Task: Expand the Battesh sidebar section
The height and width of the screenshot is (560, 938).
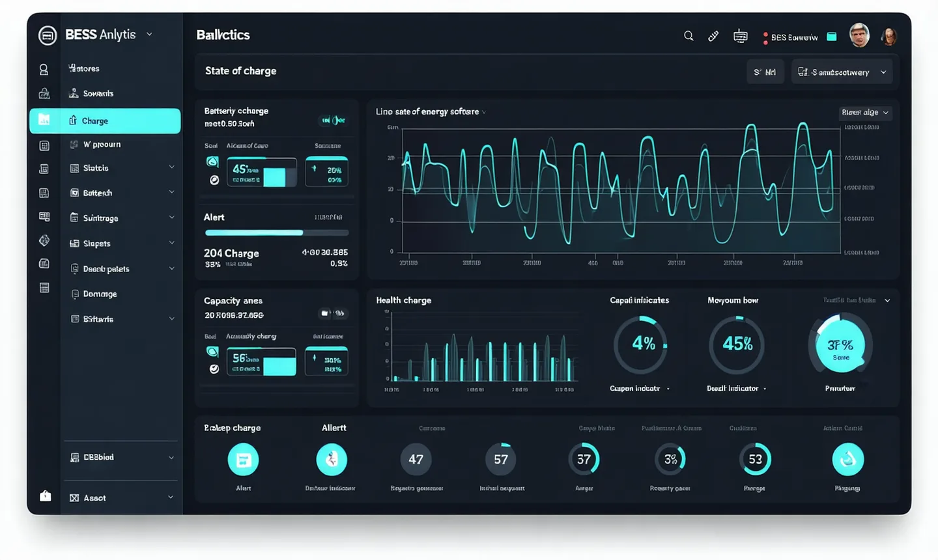Action: click(x=171, y=192)
